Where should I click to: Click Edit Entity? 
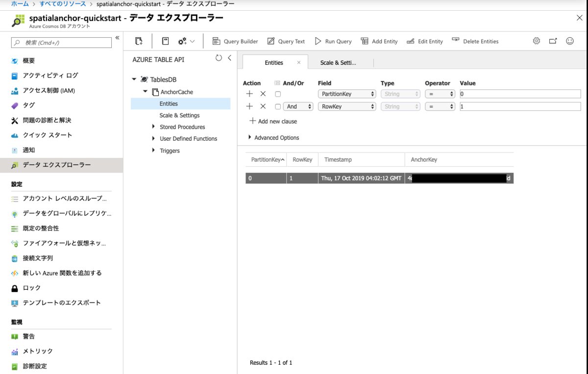[425, 41]
